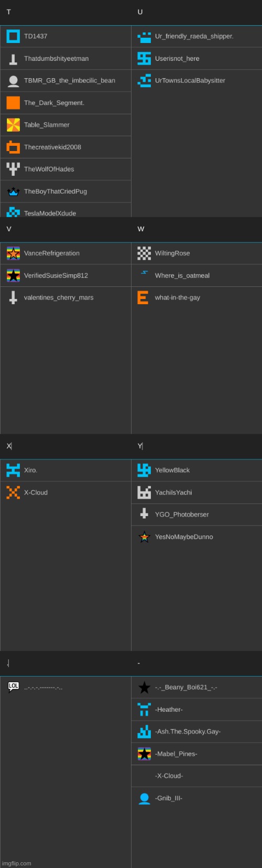Click X-Cloud's orange X avatar icon
262x868 pixels.
click(x=13, y=492)
